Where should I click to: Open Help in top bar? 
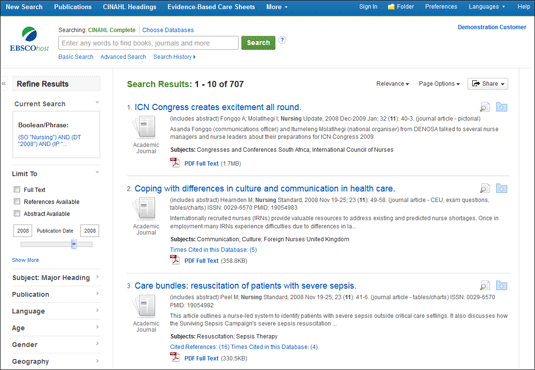[523, 6]
